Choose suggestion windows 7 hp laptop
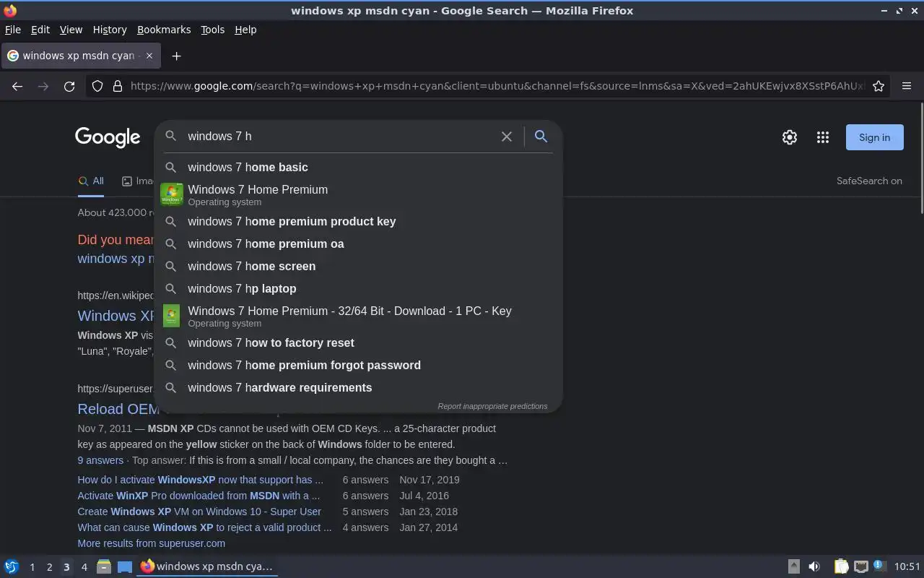924x578 pixels. (358, 288)
